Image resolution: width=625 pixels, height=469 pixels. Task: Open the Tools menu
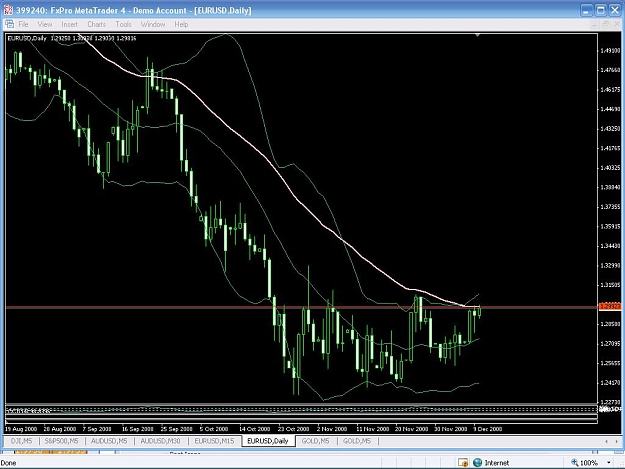coord(123,24)
